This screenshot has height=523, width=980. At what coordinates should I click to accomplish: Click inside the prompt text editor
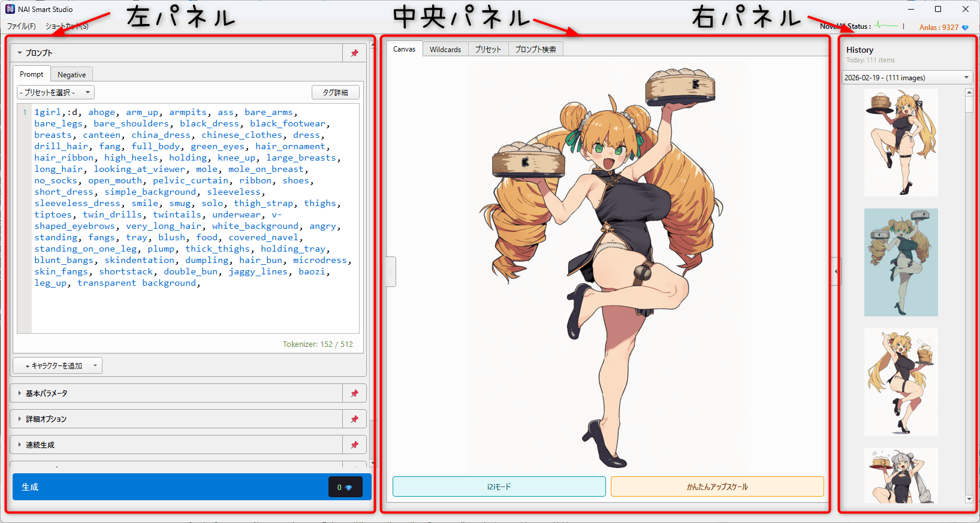(195, 218)
